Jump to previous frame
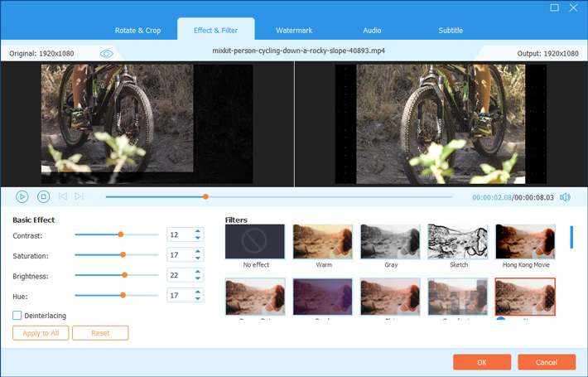Viewport: 588px width, 377px height. point(63,196)
